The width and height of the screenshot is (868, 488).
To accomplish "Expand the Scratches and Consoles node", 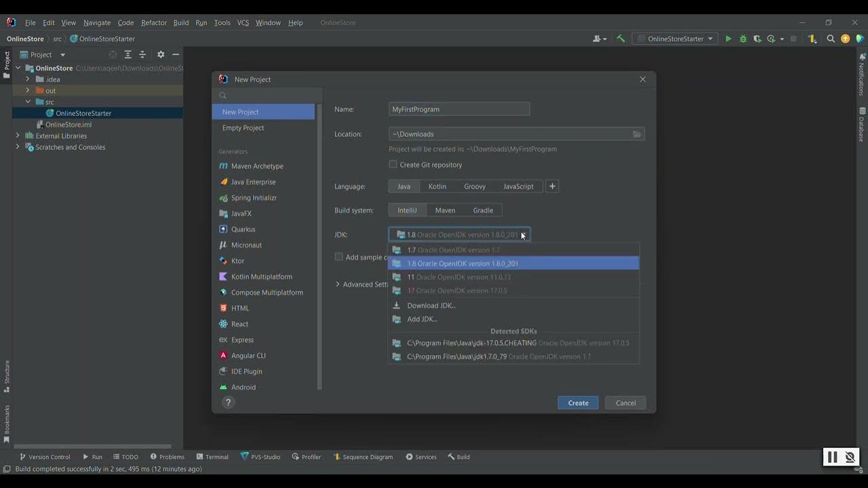I will pyautogui.click(x=18, y=147).
